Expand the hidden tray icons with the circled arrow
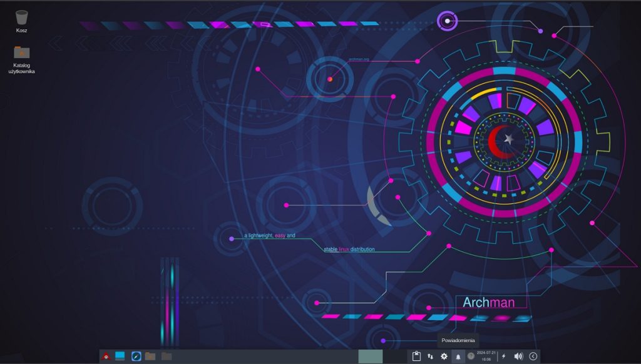Viewport: 641px width, 364px height. [533, 356]
